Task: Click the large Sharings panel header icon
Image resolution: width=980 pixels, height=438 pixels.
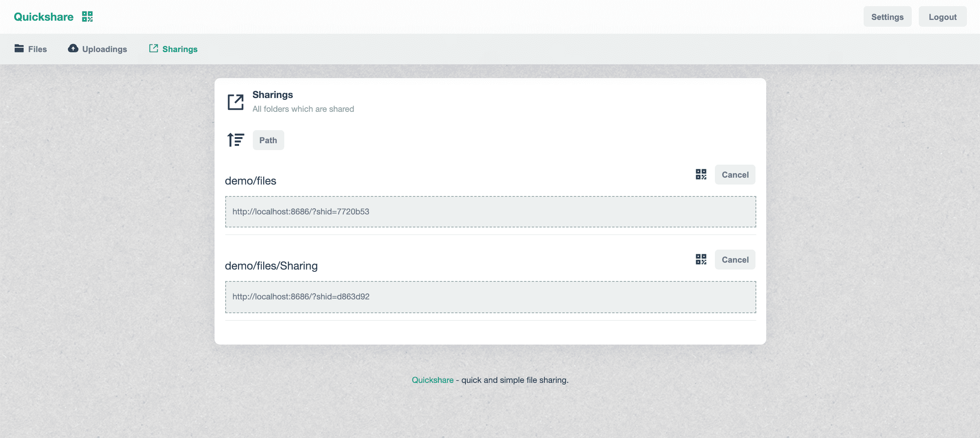Action: 236,102
